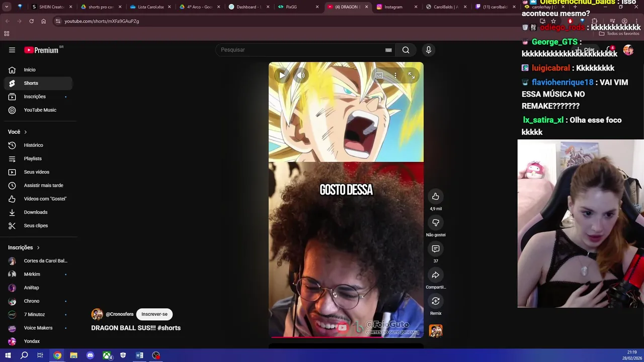Expand the Inscrições section header
644x362 pixels.
[x=24, y=247]
